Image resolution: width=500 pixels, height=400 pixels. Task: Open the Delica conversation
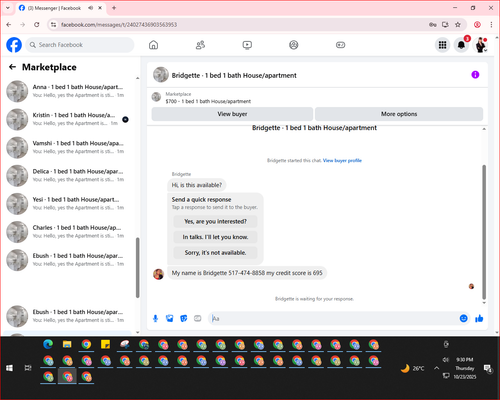pyautogui.click(x=68, y=175)
